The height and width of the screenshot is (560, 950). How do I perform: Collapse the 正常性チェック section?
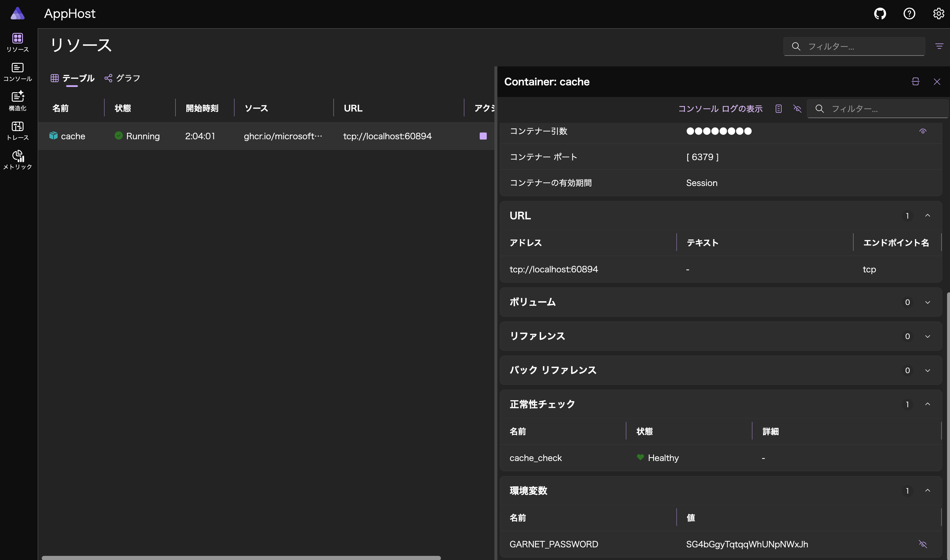coord(927,404)
